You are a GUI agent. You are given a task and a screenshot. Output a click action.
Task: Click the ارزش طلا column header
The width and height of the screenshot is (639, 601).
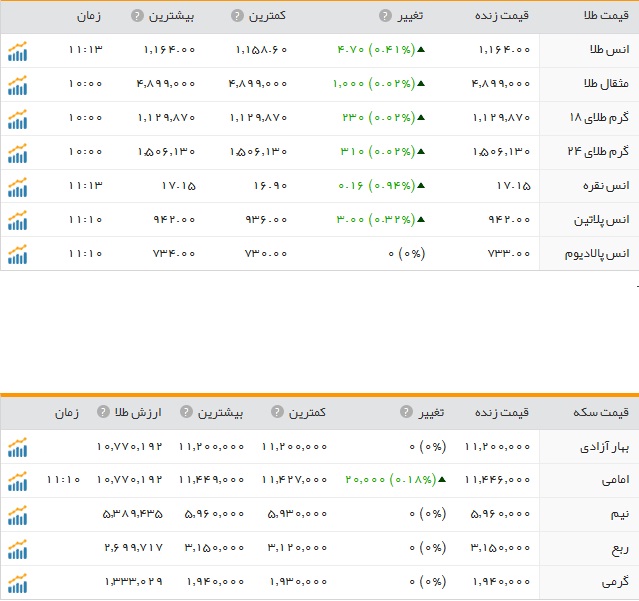pos(138,412)
